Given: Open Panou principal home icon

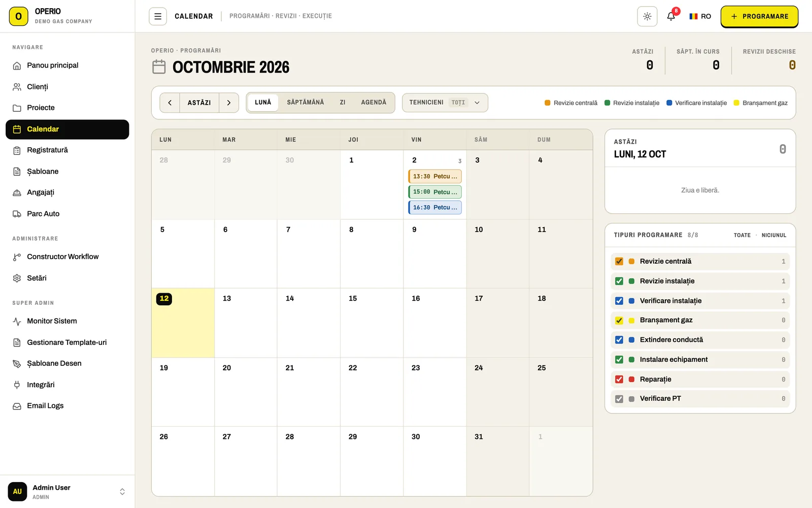Looking at the screenshot, I should (x=17, y=66).
